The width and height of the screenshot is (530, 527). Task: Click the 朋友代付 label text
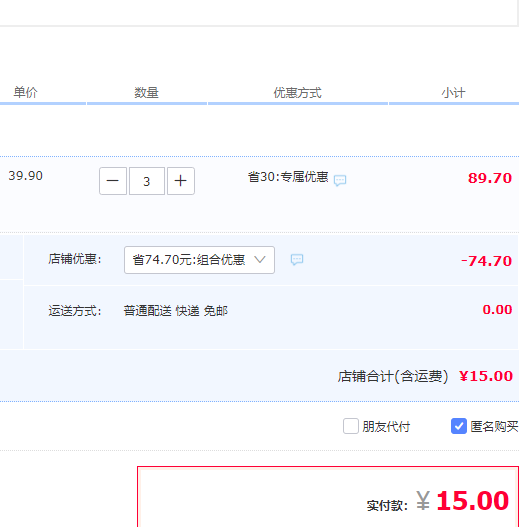(386, 427)
